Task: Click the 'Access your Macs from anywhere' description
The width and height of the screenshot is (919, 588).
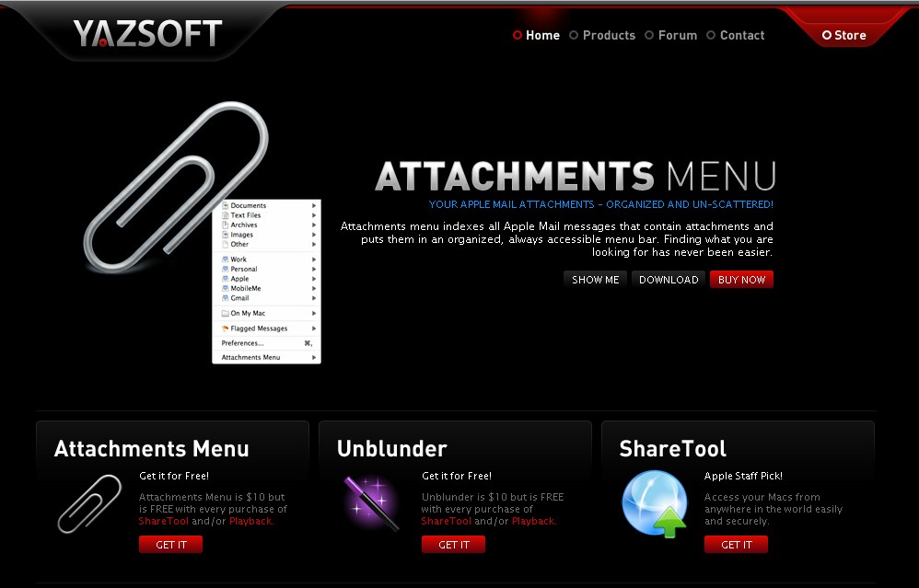Action: point(774,509)
